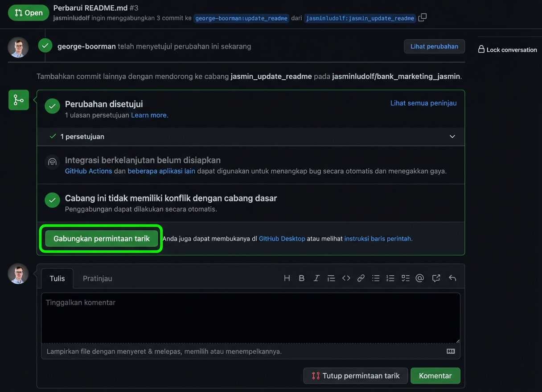The image size is (542, 392).
Task: Add a link icon in toolbar
Action: click(361, 278)
